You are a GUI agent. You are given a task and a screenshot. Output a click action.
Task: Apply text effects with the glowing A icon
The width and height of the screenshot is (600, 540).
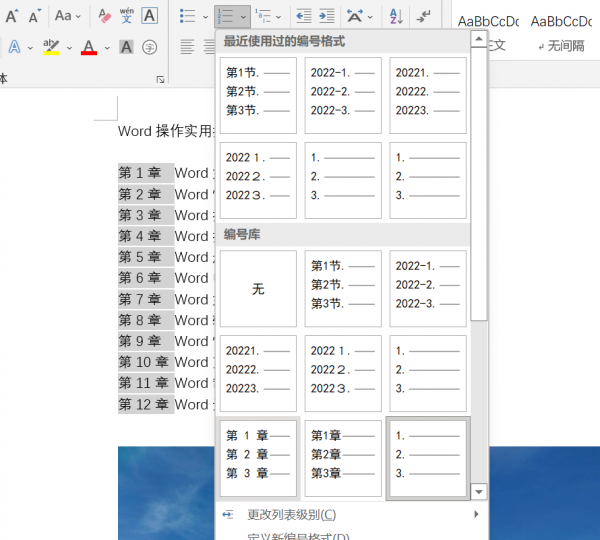(x=15, y=47)
